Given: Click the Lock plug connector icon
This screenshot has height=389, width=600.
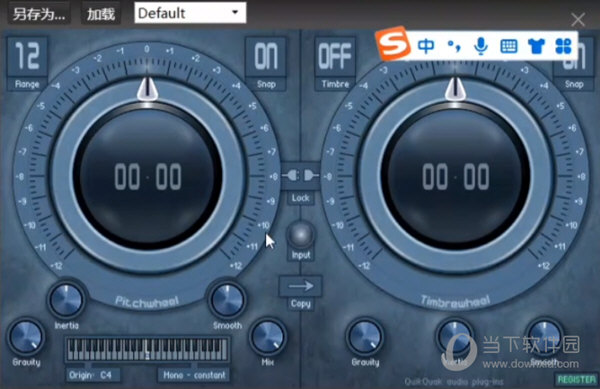Looking at the screenshot, I should point(300,176).
